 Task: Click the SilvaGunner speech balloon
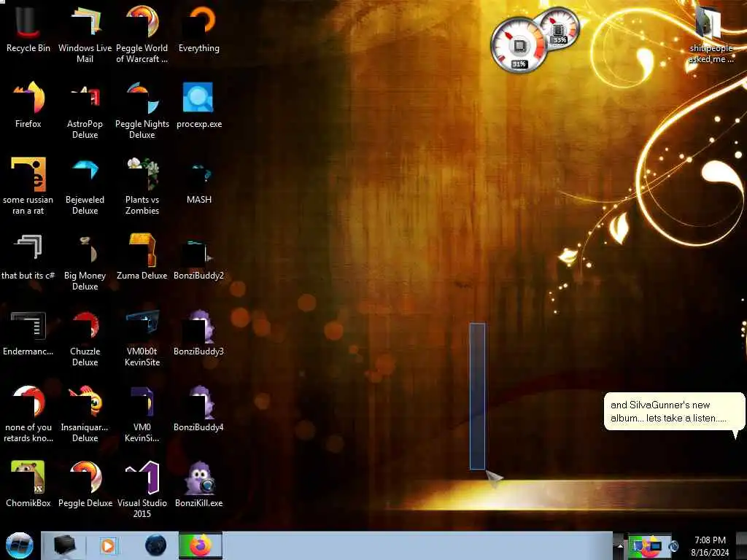[x=673, y=411]
